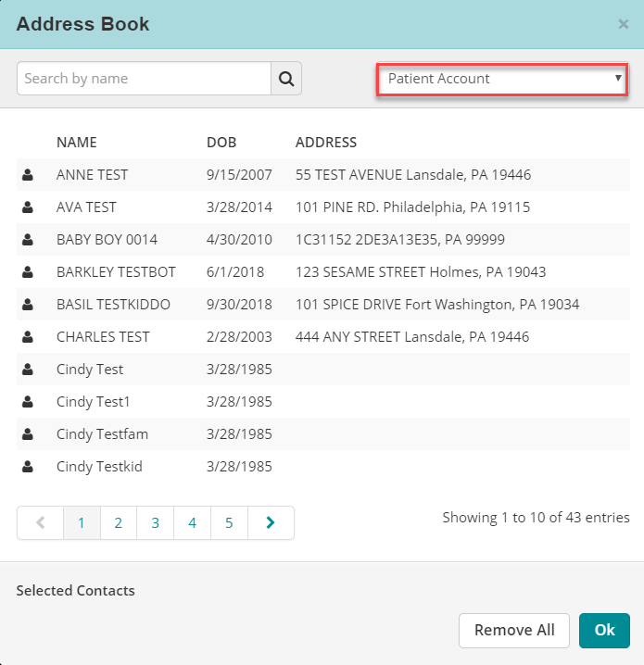Click the ADDRESS column header
Screen dimensions: 644x665
pyautogui.click(x=326, y=143)
